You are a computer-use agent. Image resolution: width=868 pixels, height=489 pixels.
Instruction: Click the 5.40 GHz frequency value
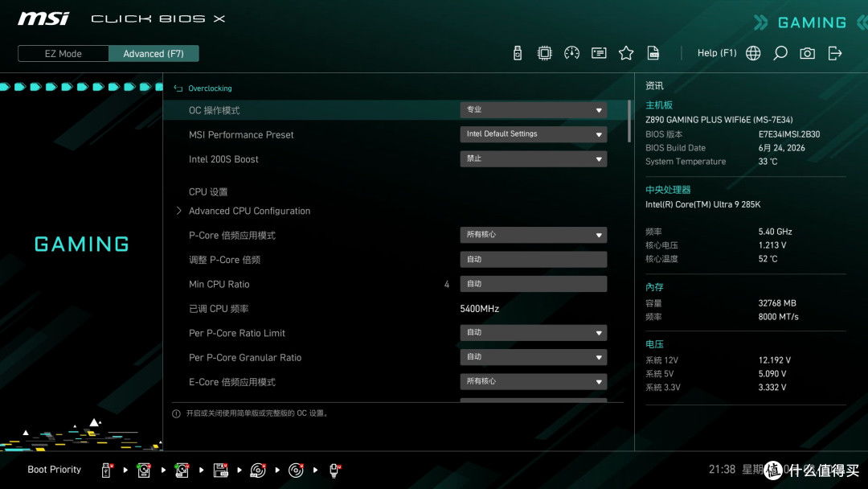pyautogui.click(x=775, y=232)
